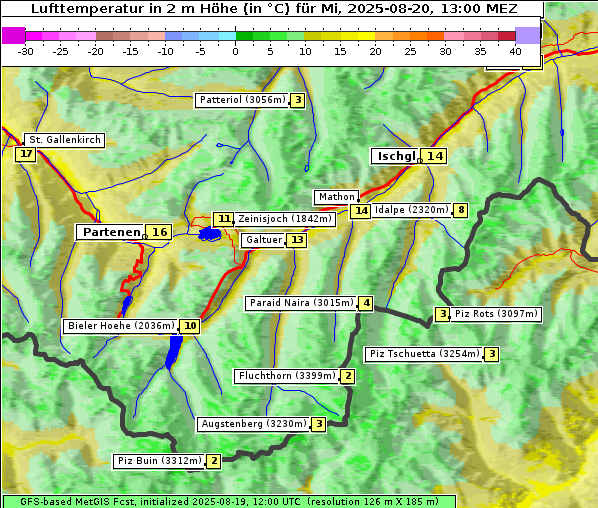Click the blue lake below Zeinisjoch
Viewport: 598px width, 508px height.
click(209, 234)
